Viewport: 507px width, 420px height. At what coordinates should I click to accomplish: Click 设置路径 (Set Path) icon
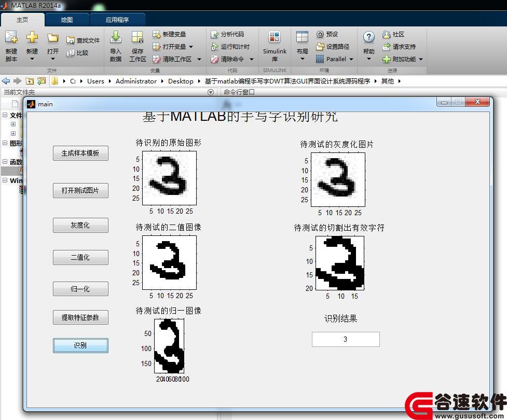click(x=320, y=47)
